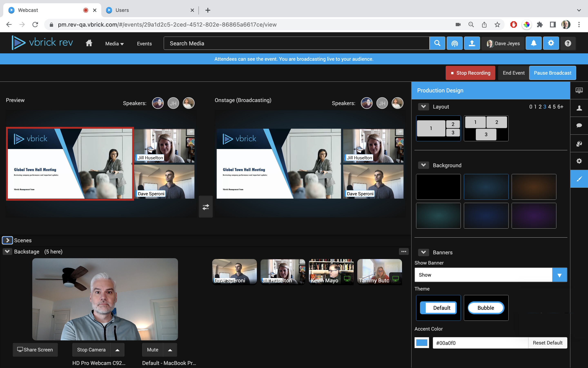Go to Events
The width and height of the screenshot is (588, 368).
click(x=144, y=44)
